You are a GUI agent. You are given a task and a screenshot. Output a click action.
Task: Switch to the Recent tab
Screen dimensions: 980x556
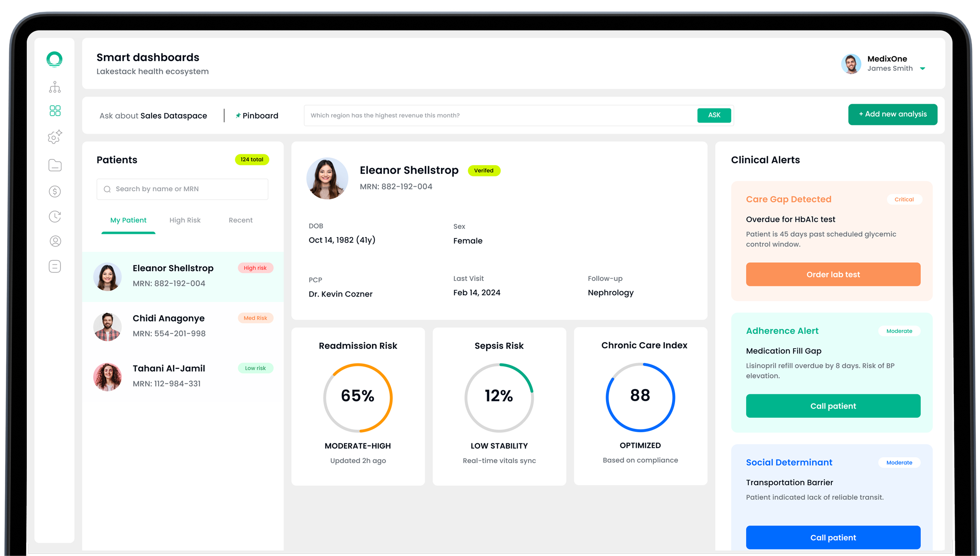[x=240, y=220]
